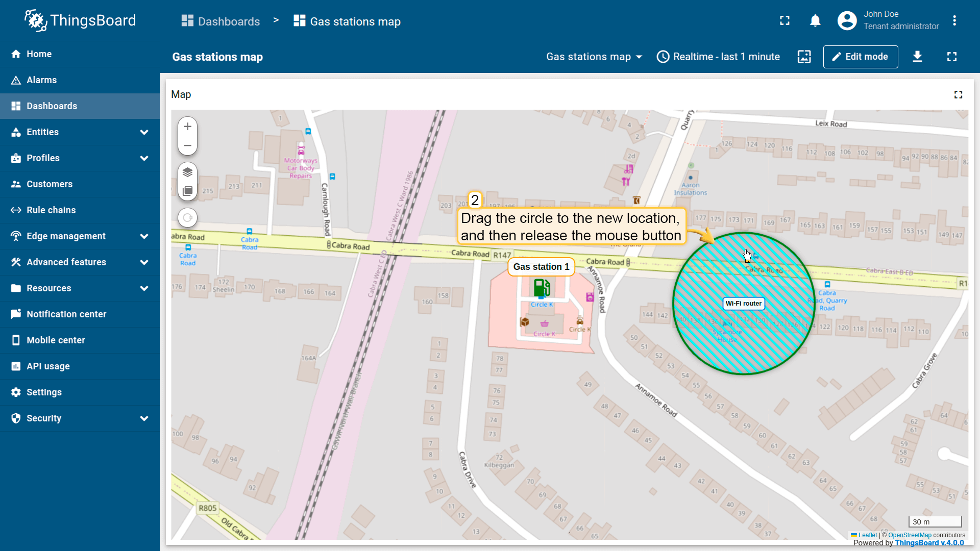Open the map layers control
This screenshot has height=551, width=980.
coord(187,172)
